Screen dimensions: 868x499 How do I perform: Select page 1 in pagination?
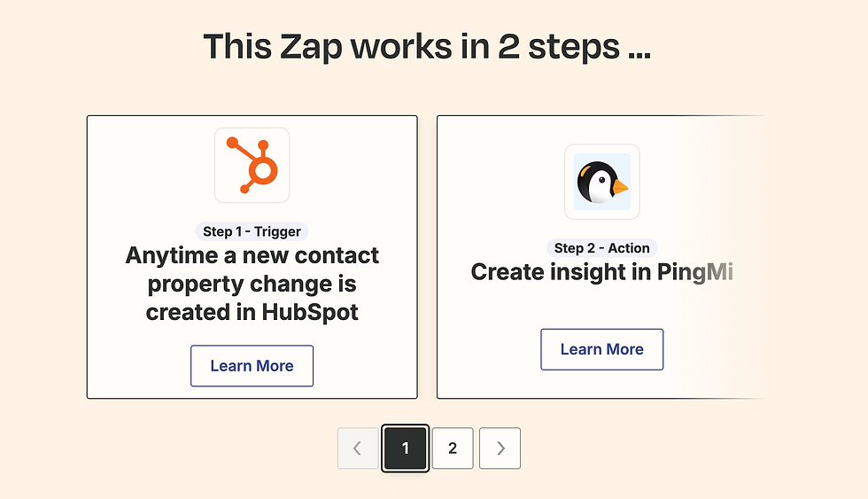tap(406, 448)
